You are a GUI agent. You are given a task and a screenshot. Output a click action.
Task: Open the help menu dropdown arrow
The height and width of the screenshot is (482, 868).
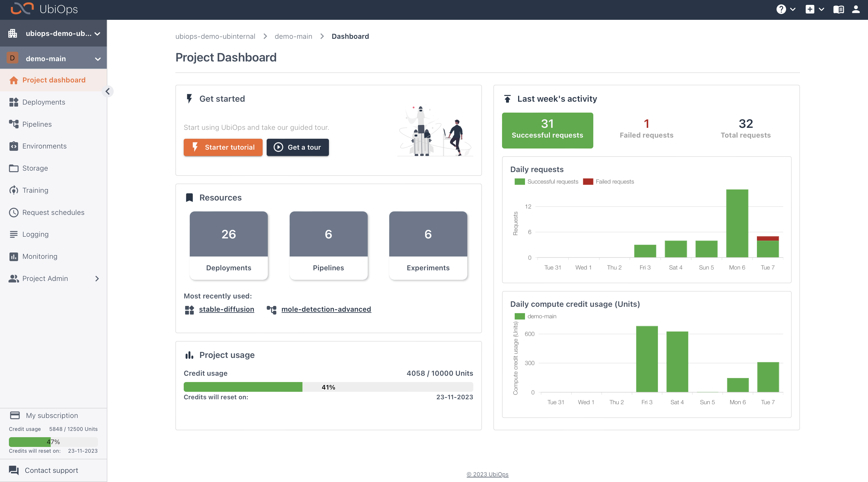[x=793, y=9]
